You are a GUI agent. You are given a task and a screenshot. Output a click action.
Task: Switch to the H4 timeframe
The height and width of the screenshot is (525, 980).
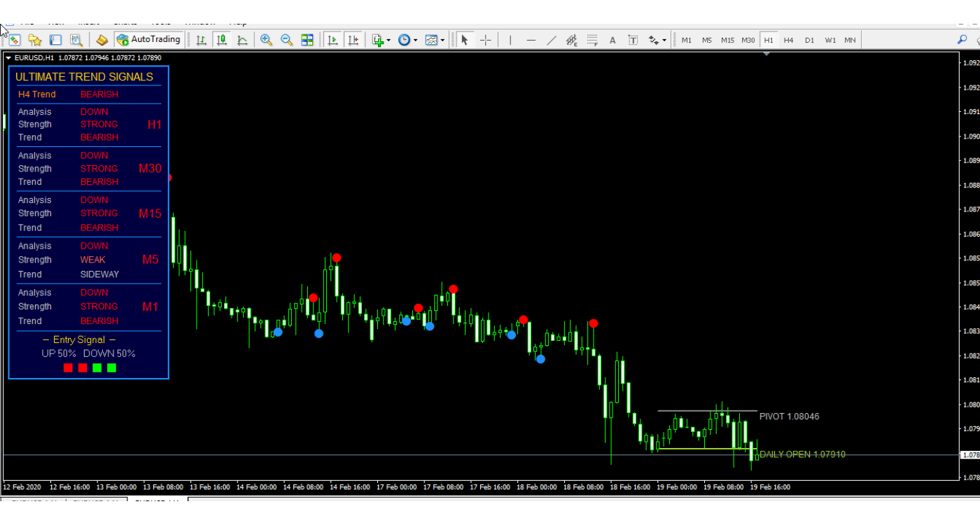point(789,40)
